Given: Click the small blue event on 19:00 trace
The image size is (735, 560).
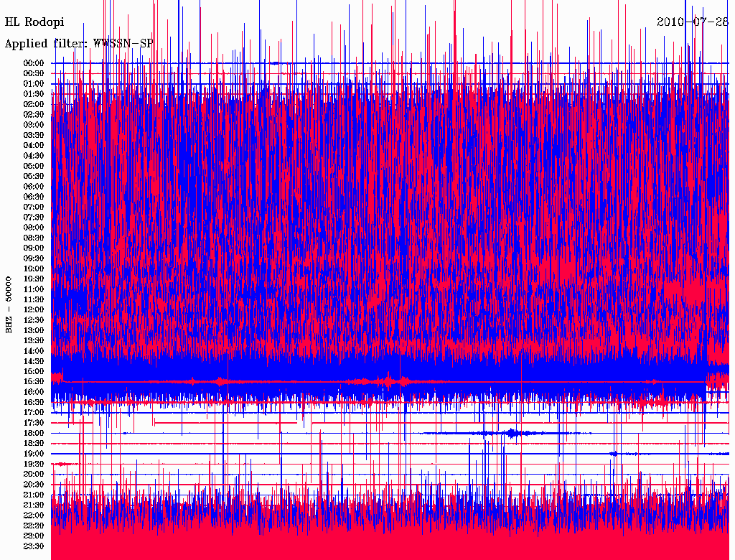Looking at the screenshot, I should (614, 454).
